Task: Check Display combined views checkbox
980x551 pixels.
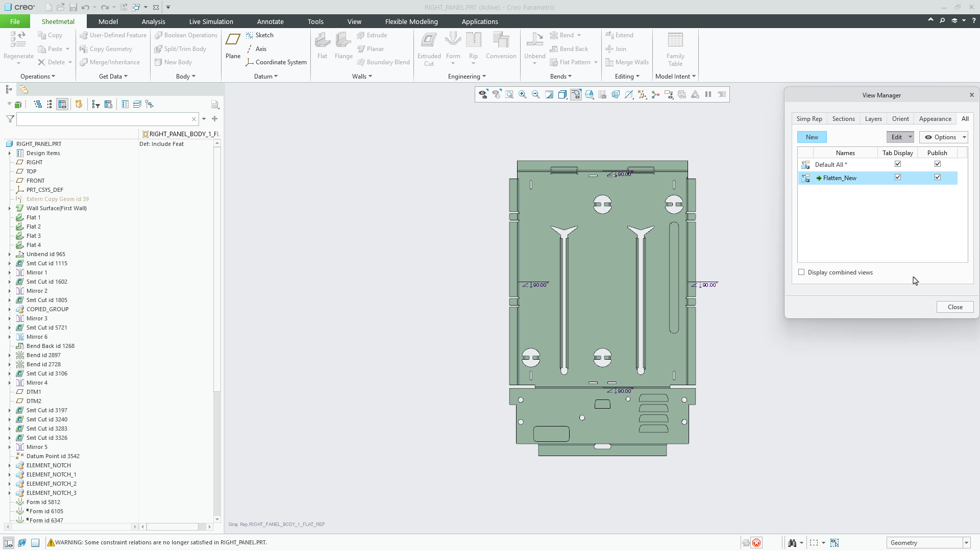Action: click(x=801, y=272)
